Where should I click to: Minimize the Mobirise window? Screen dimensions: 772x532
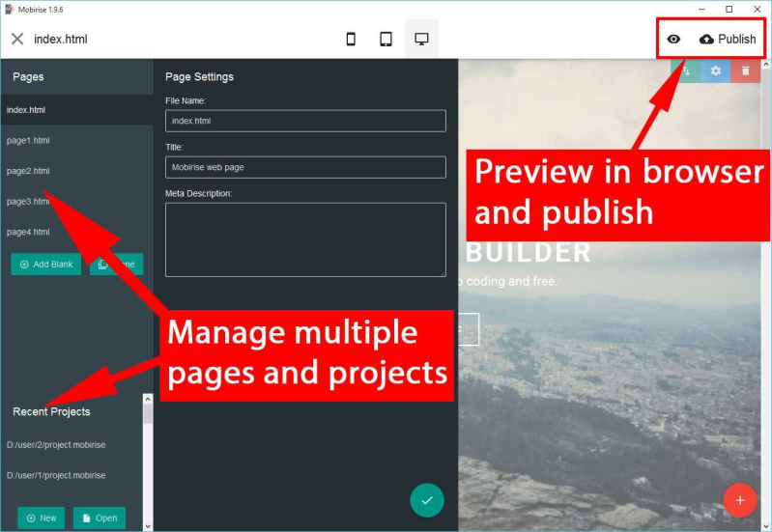click(701, 10)
